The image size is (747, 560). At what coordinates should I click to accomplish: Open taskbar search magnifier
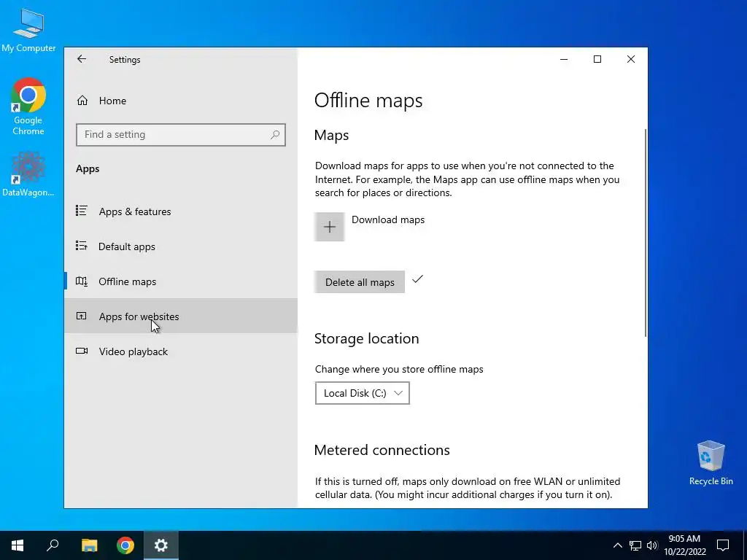53,545
